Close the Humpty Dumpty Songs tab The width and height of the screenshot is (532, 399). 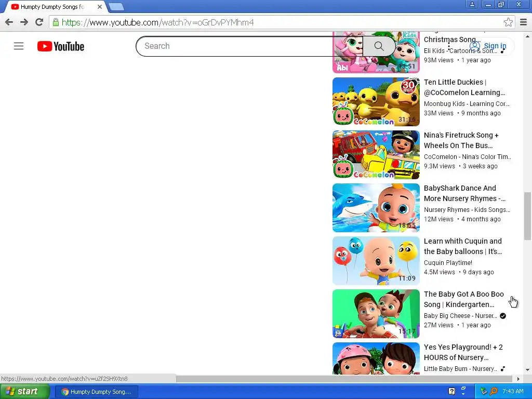coord(100,7)
